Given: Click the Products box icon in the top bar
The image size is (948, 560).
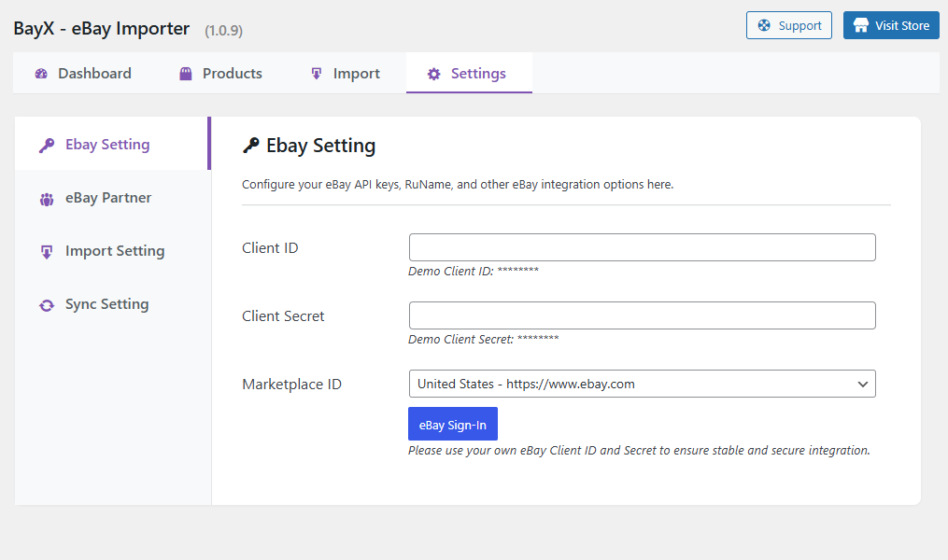Looking at the screenshot, I should click(x=184, y=73).
